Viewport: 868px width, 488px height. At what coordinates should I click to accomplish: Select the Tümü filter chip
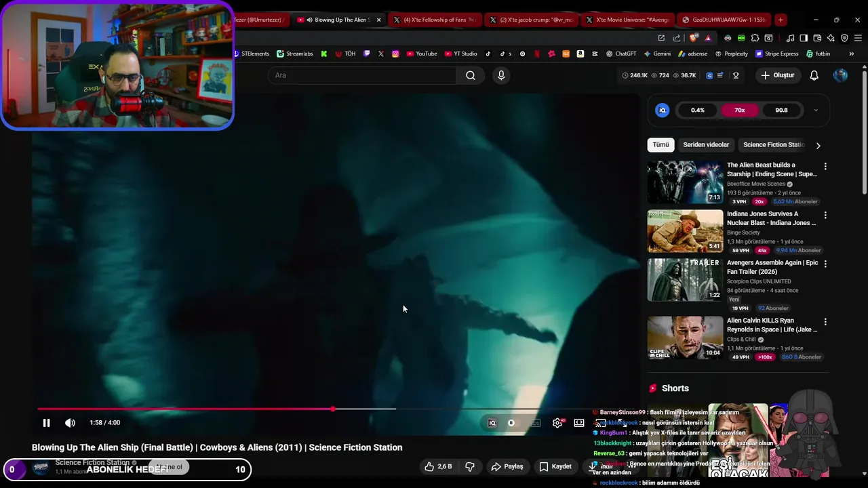660,144
